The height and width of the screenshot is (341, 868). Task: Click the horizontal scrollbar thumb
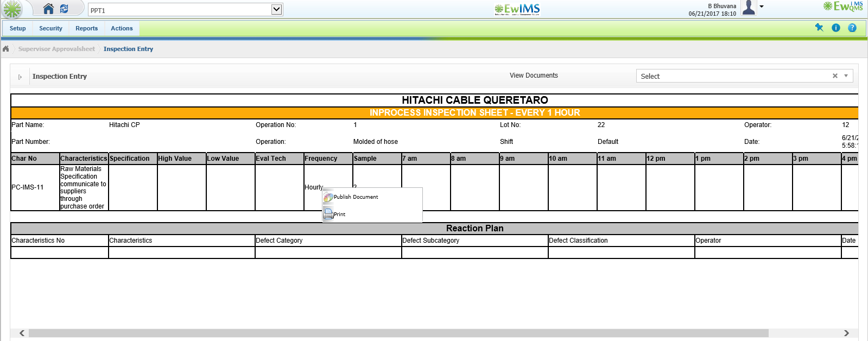tap(398, 333)
